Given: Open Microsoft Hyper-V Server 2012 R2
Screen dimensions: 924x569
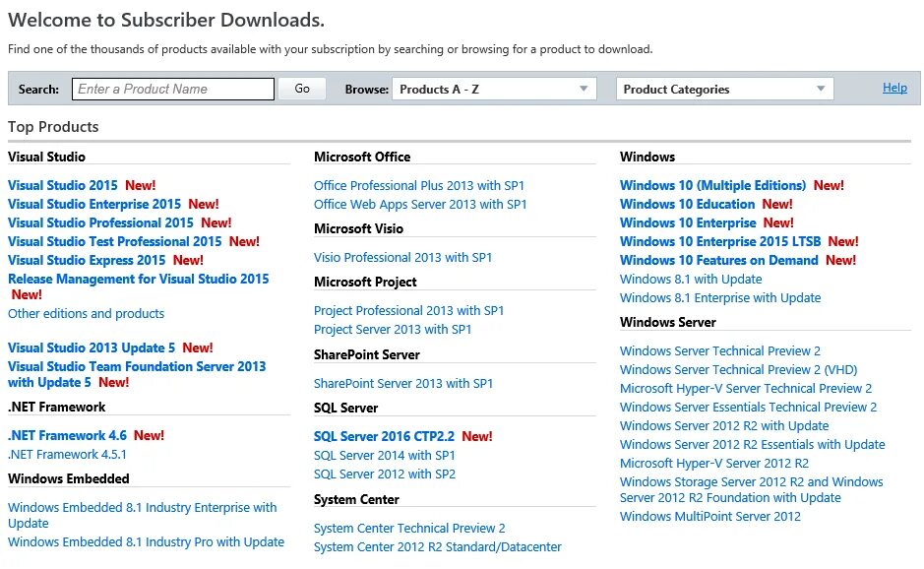Looking at the screenshot, I should (714, 464).
